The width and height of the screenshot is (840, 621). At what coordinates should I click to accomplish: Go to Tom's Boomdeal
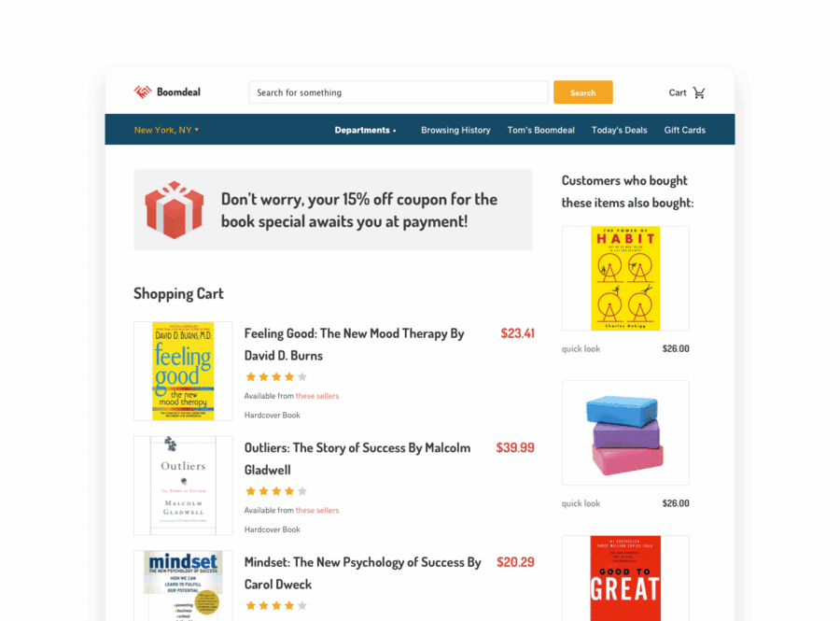point(540,130)
